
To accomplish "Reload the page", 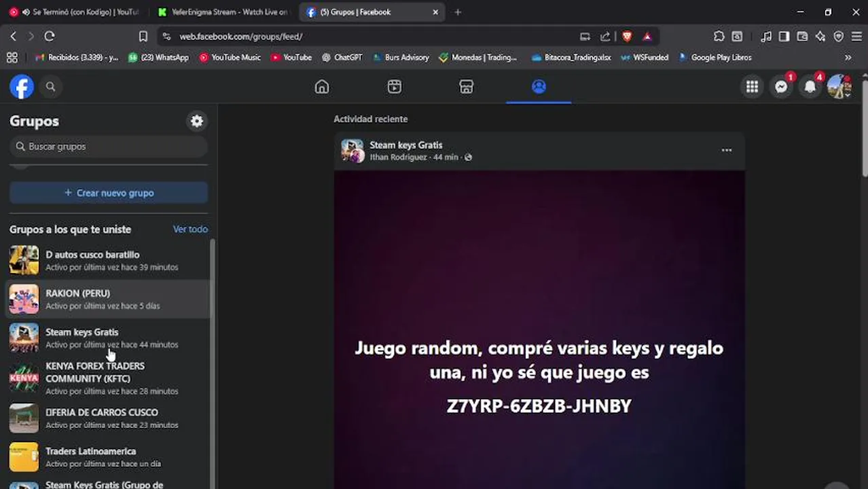I will click(50, 36).
